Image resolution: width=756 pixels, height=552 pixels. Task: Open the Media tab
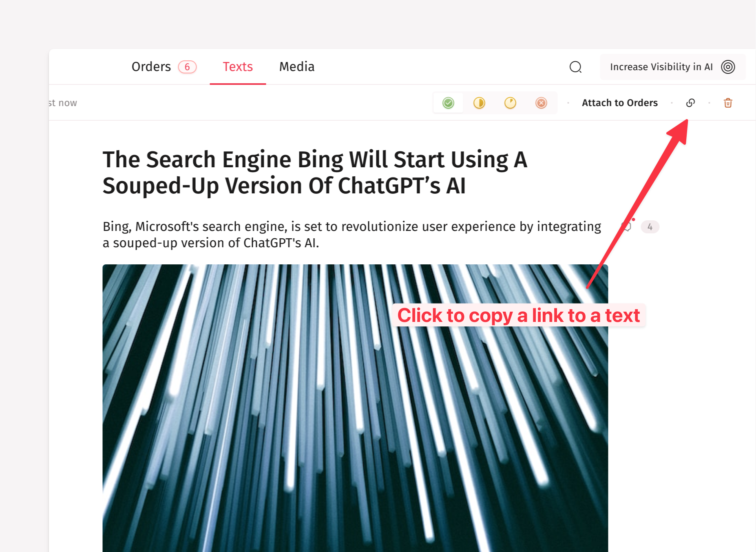pyautogui.click(x=297, y=67)
